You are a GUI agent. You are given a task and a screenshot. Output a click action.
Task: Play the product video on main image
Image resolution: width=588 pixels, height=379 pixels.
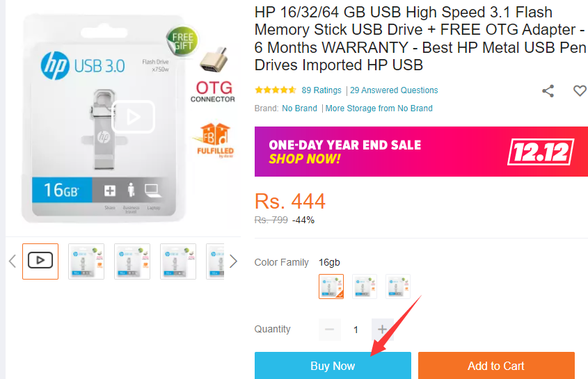pyautogui.click(x=134, y=117)
